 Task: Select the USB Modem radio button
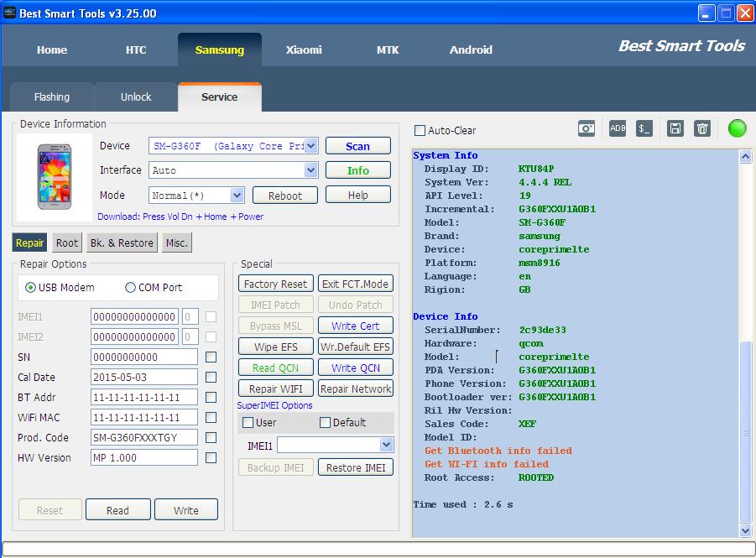(x=30, y=288)
